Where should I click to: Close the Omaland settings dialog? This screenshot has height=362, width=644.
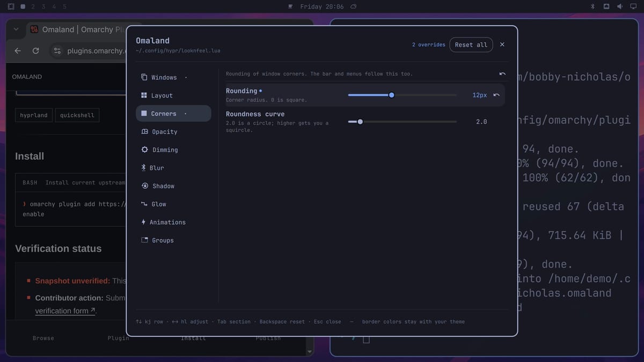502,45
